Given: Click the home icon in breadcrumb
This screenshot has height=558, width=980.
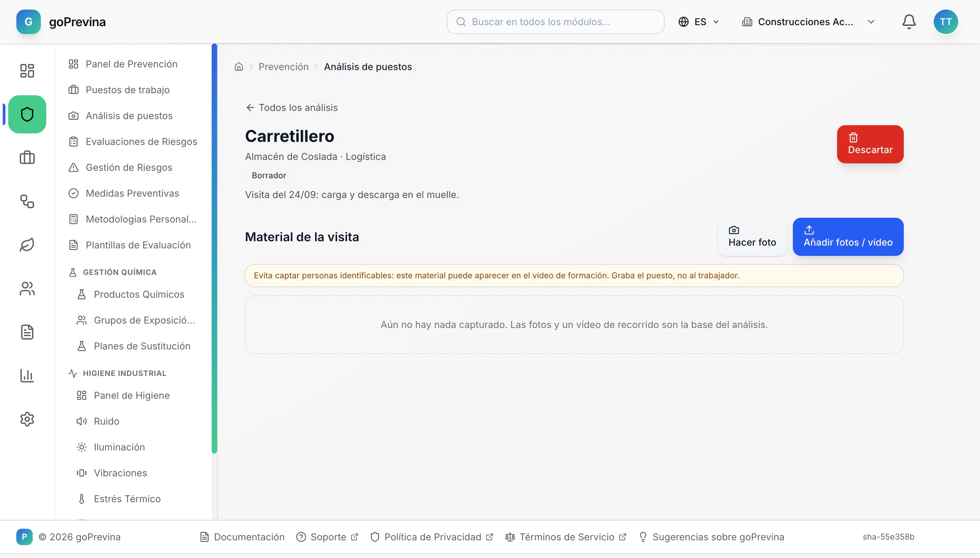Looking at the screenshot, I should [239, 67].
